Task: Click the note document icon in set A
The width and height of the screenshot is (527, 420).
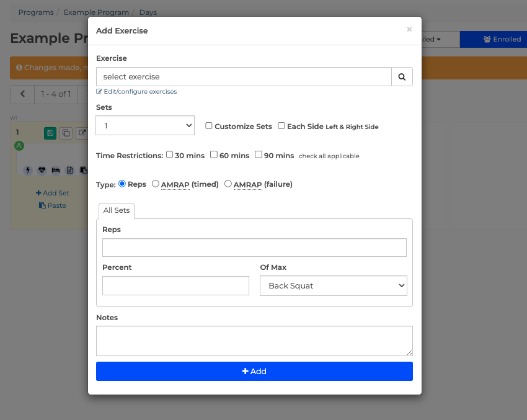Action: (x=69, y=170)
